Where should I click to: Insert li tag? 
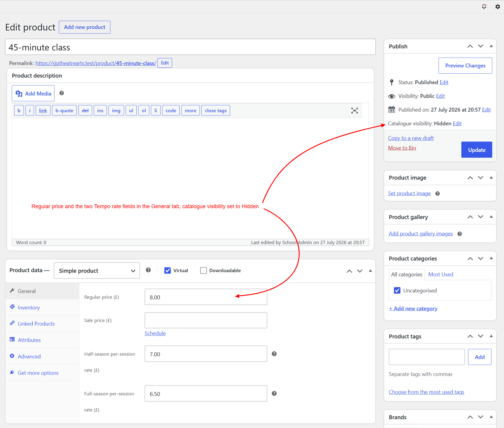[x=156, y=110]
